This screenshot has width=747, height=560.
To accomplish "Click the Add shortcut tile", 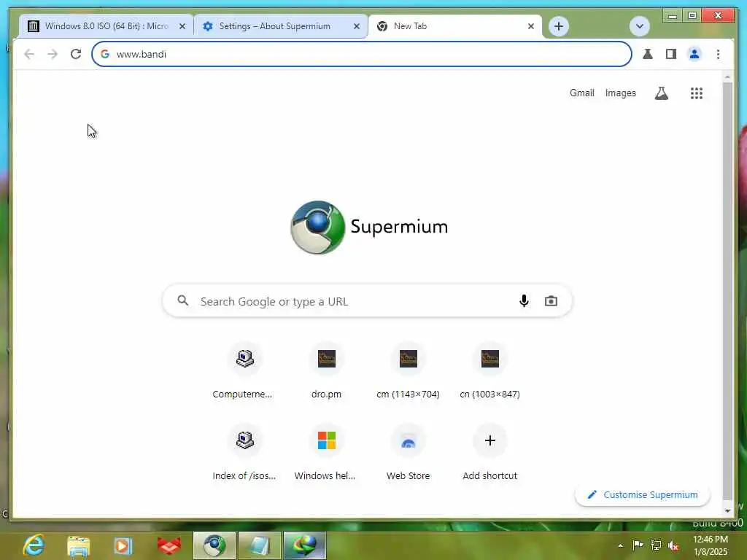I will 489,454.
